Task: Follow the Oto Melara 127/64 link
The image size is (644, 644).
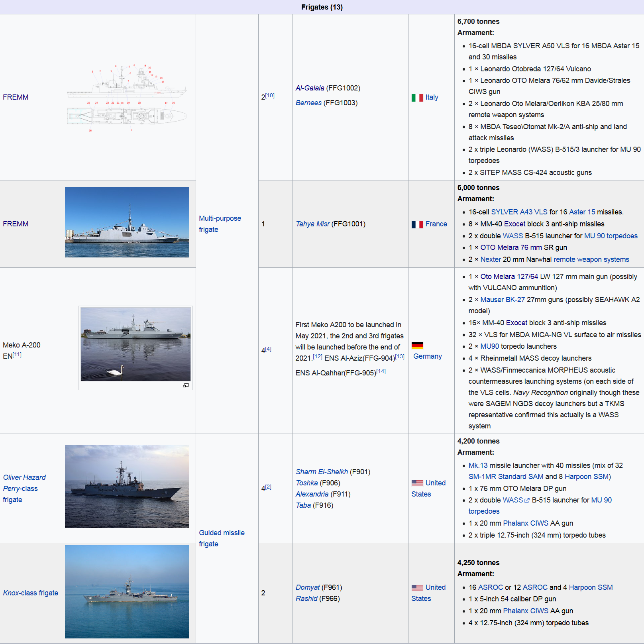Action: click(x=509, y=277)
